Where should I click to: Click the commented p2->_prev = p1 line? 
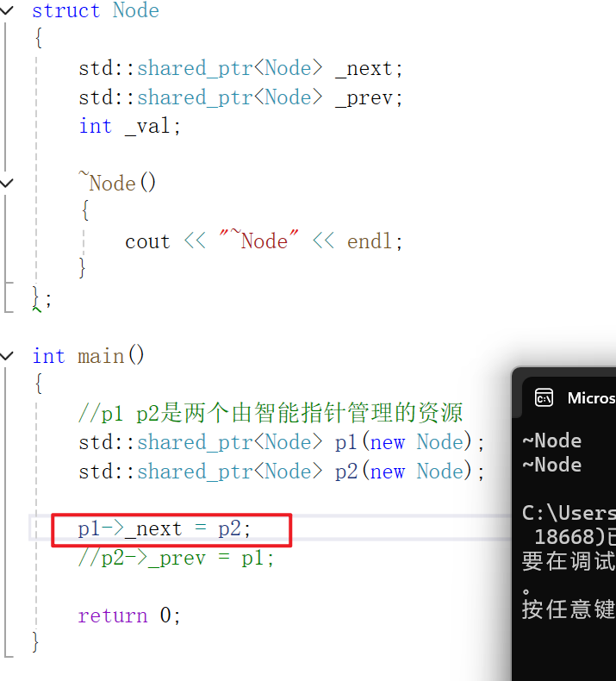pyautogui.click(x=177, y=558)
